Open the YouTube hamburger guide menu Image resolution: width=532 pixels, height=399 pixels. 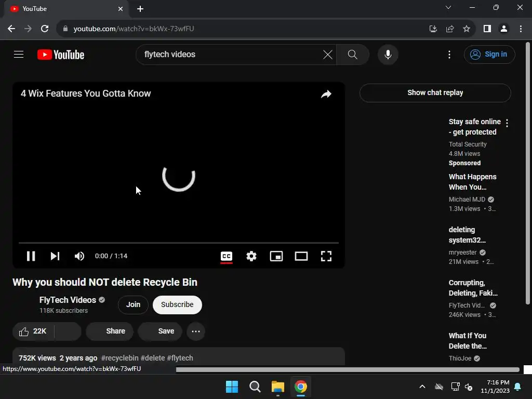19,54
